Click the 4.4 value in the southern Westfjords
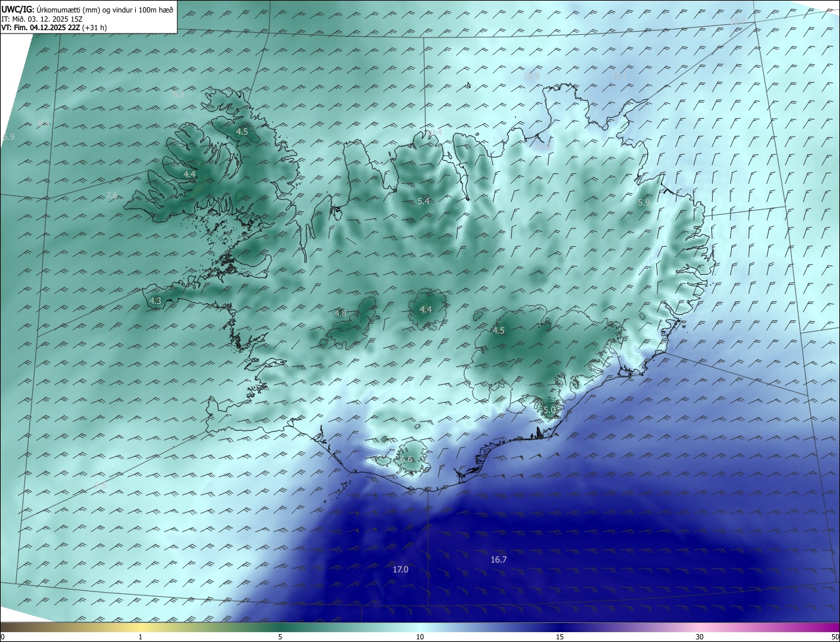Viewport: 840px width, 642px height. tap(190, 174)
